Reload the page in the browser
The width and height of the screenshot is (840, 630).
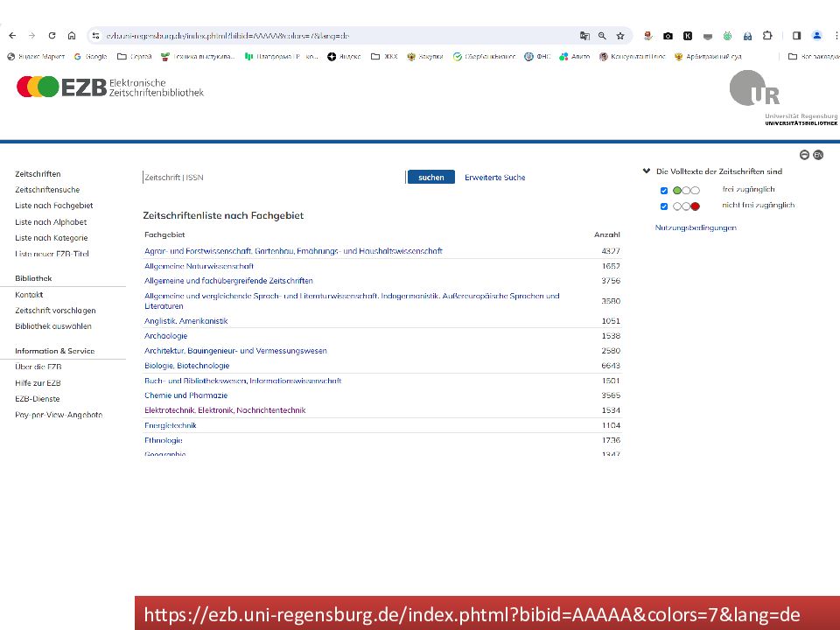[x=52, y=36]
